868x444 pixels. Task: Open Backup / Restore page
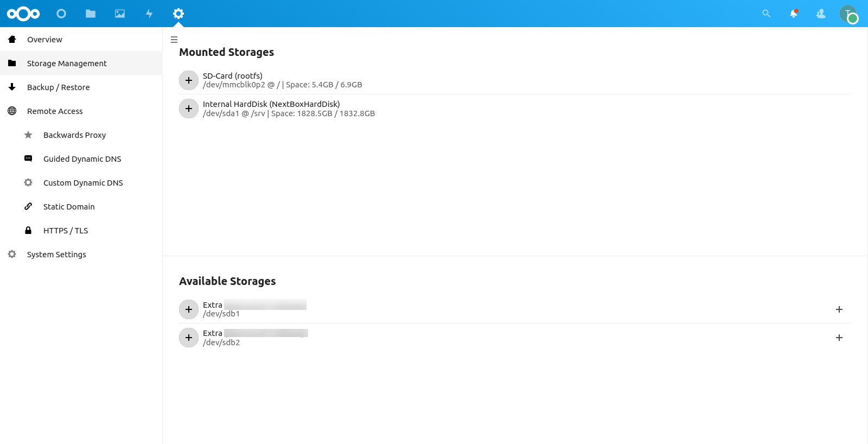click(58, 87)
